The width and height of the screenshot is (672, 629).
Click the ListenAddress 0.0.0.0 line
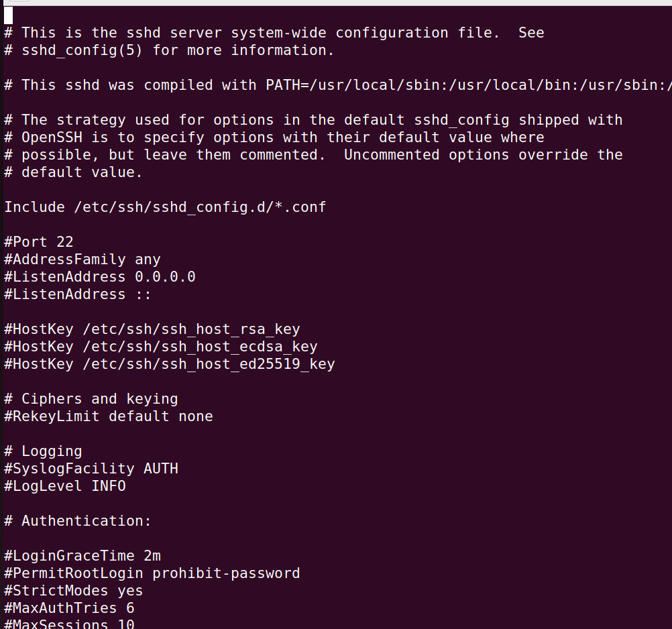pyautogui.click(x=100, y=277)
